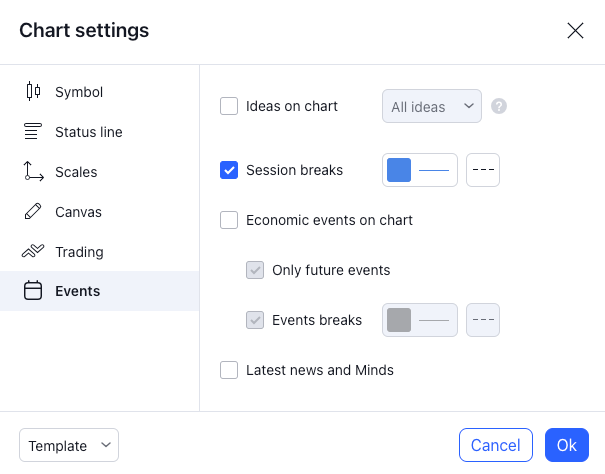This screenshot has width=605, height=474.
Task: Close the Chart settings dialog
Action: tap(575, 30)
